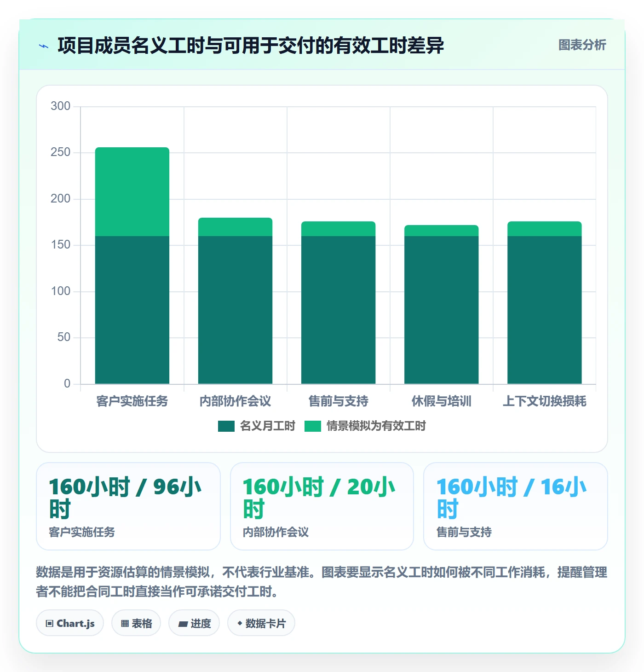Click the 进度 progress tag icon

pos(183,624)
